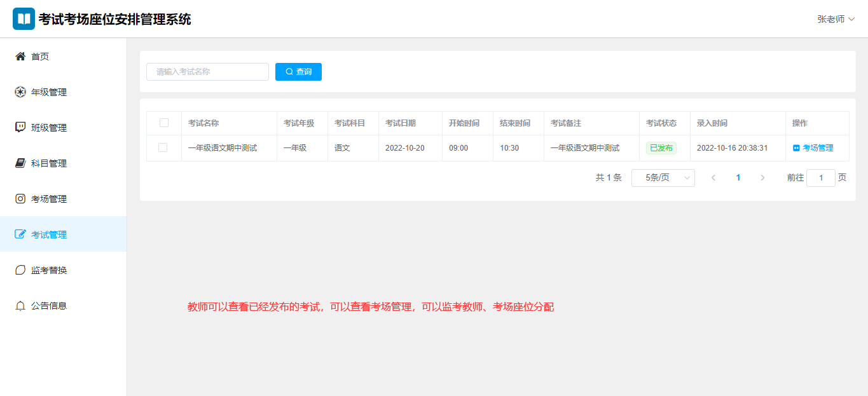Click the 考场管理 sidebar icon

(20, 199)
